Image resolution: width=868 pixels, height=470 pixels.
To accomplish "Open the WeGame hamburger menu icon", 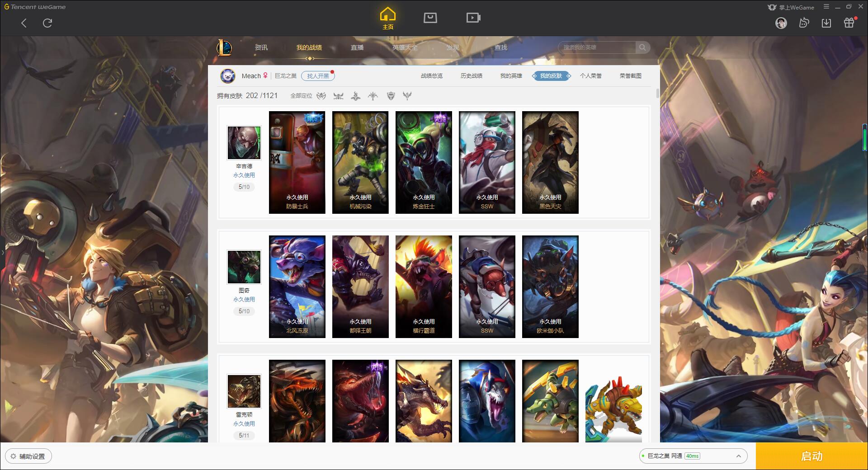I will point(826,7).
